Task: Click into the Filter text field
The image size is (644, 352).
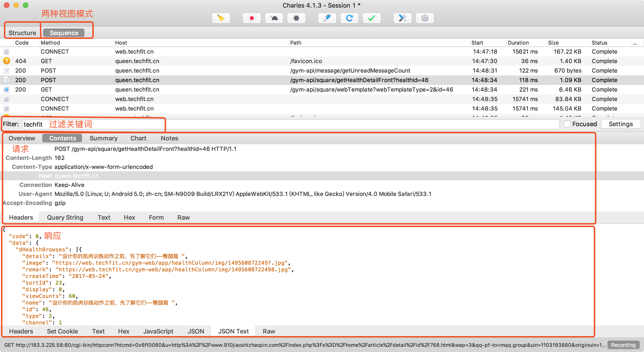Action: click(x=291, y=124)
